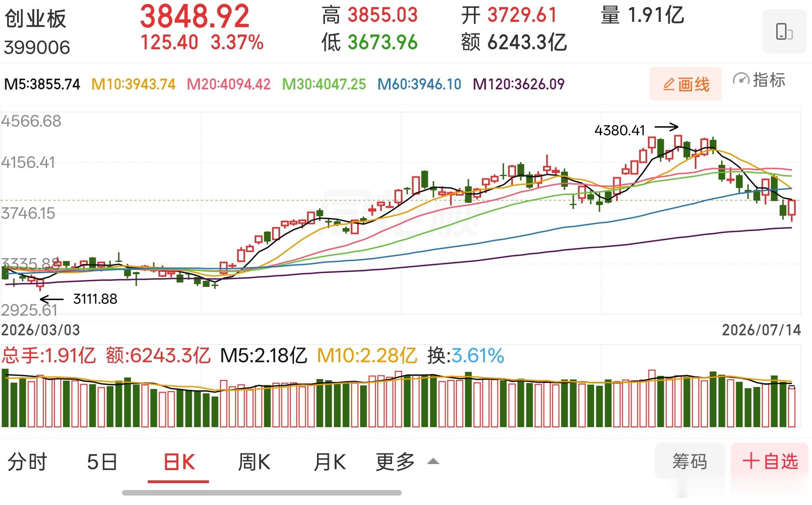
Task: Click the low value 3673.96
Action: pos(383,42)
